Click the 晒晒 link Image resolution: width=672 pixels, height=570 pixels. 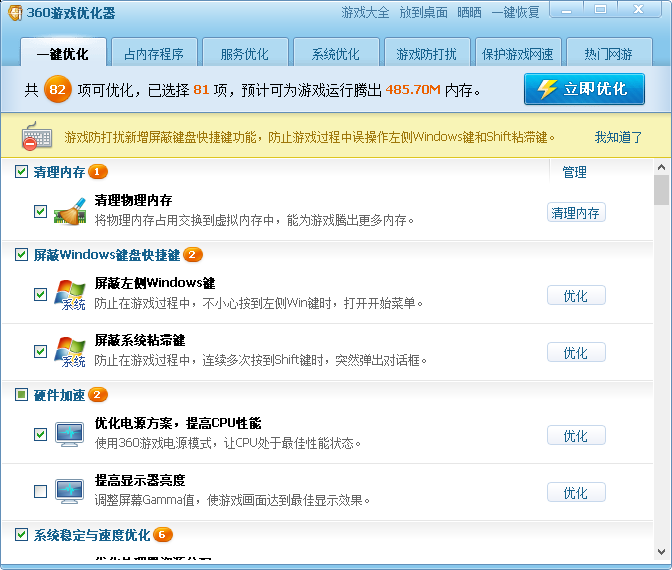[469, 12]
